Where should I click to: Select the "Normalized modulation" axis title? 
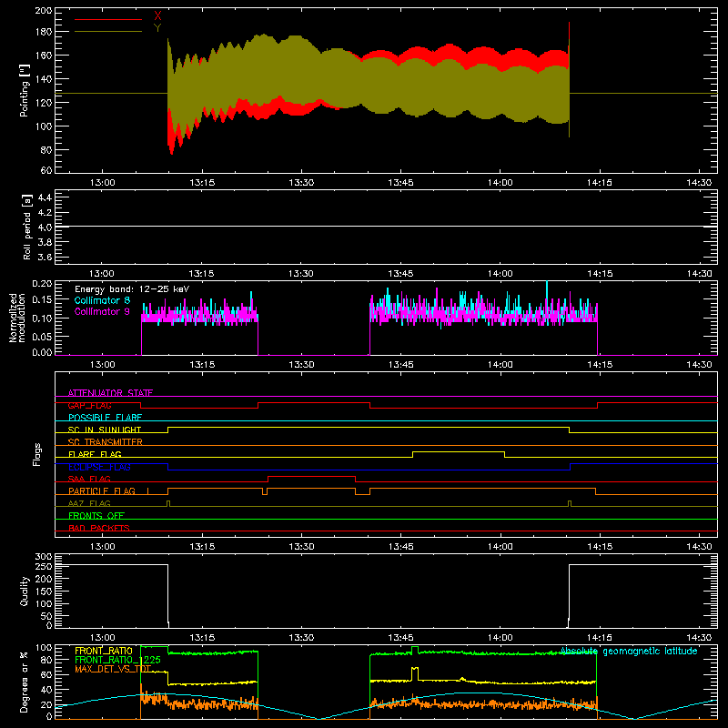17,318
